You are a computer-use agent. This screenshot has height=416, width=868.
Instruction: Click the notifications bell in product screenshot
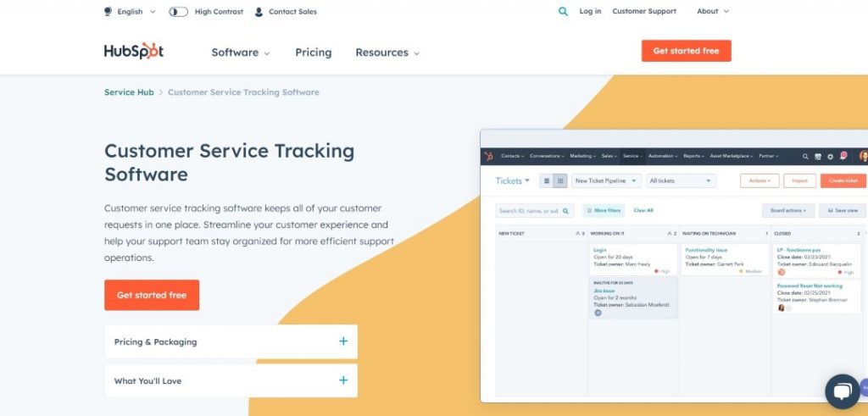point(843,156)
